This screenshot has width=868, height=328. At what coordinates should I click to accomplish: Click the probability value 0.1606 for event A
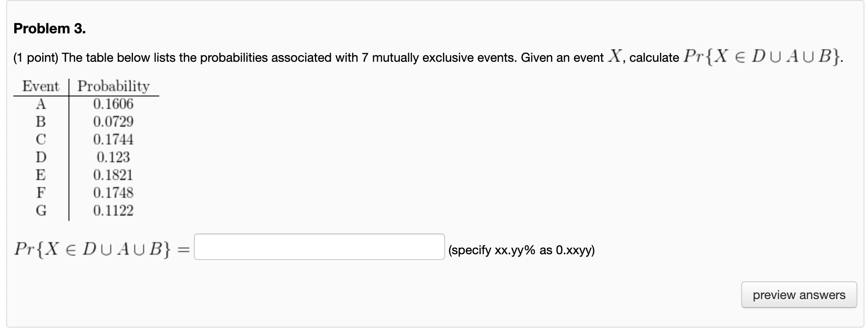(x=113, y=104)
